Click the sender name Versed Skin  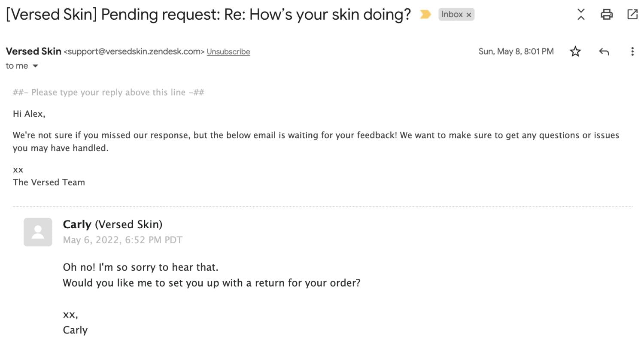(x=33, y=51)
